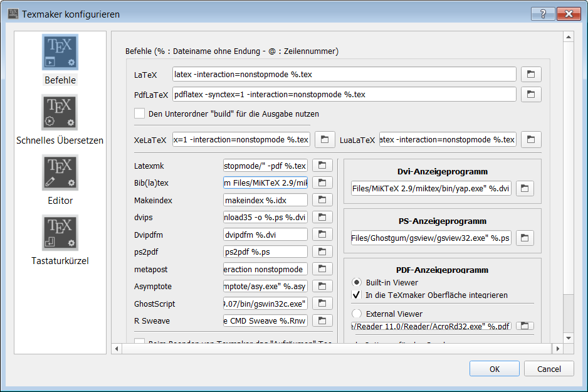Viewport: 588px width, 392px height.
Task: Browse for the ps2pdf executable
Action: 322,252
